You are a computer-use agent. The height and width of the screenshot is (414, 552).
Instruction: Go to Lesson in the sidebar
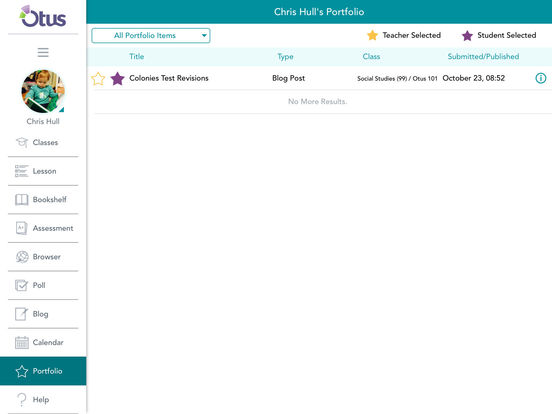(43, 171)
